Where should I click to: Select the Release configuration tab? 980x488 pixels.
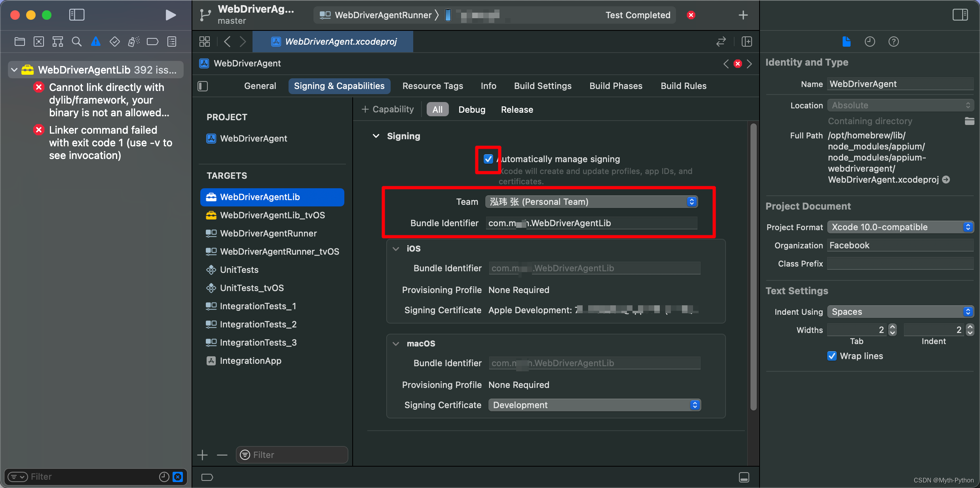pos(517,110)
